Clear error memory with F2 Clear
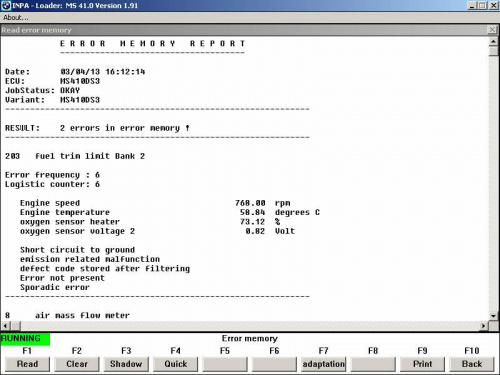The image size is (500, 375). click(x=77, y=364)
